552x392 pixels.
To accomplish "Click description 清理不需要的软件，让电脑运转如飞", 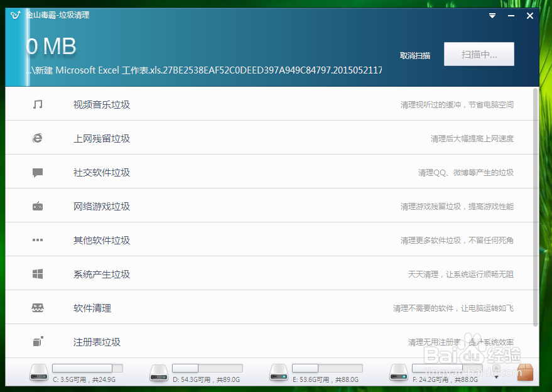I will (x=453, y=308).
